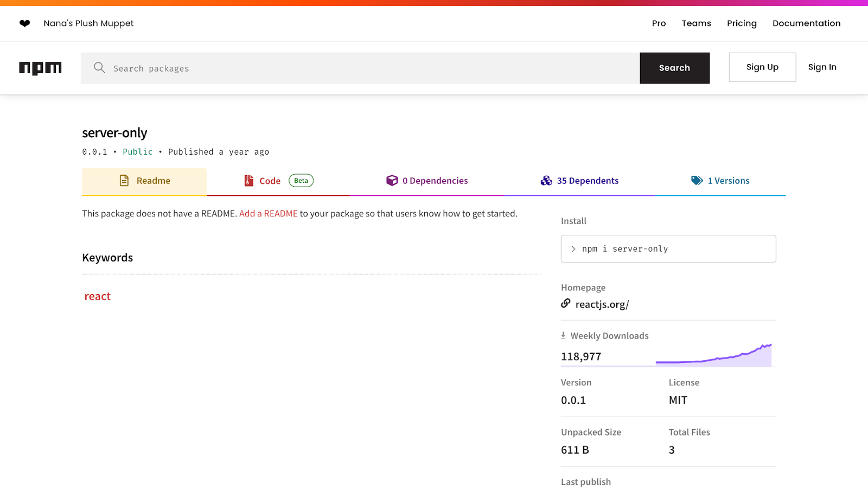The width and height of the screenshot is (868, 491).
Task: Go to Pricing page
Action: (x=742, y=23)
